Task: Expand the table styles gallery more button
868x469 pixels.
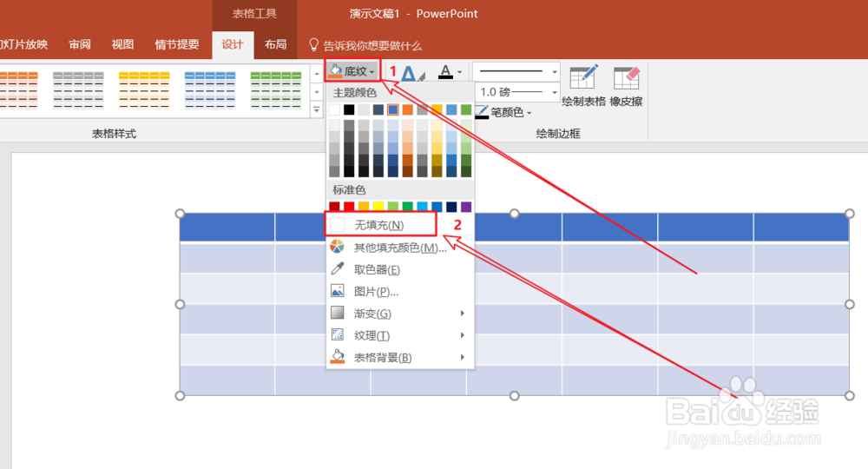Action: 317,109
